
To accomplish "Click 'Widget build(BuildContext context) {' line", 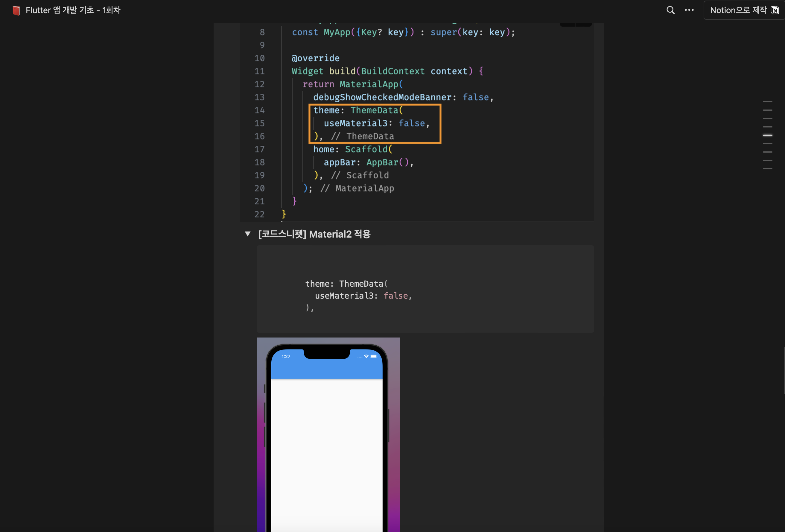I will click(387, 71).
